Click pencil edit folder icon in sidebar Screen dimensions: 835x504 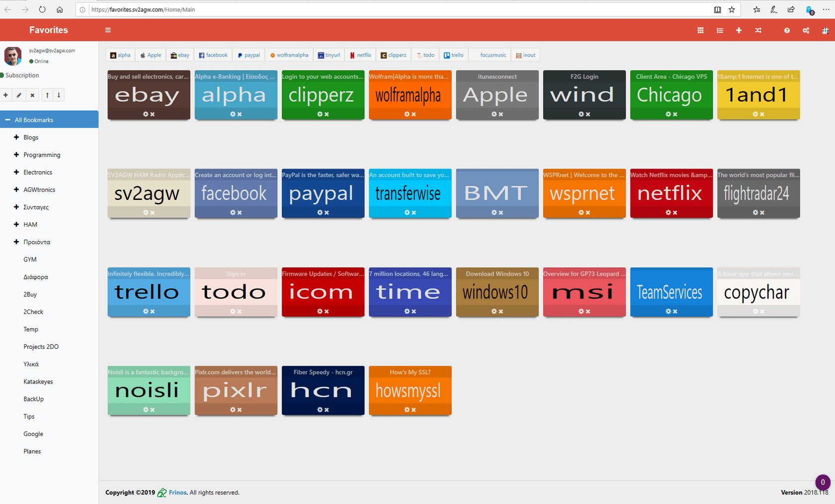[19, 95]
